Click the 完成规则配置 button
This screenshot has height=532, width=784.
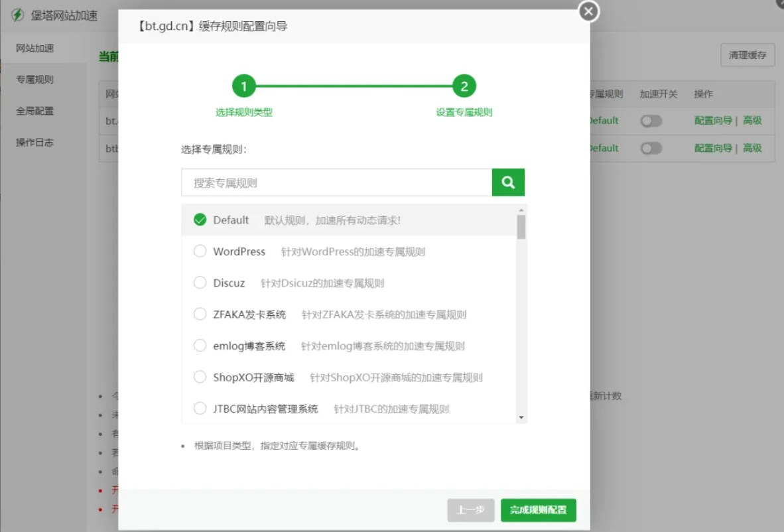pos(539,510)
